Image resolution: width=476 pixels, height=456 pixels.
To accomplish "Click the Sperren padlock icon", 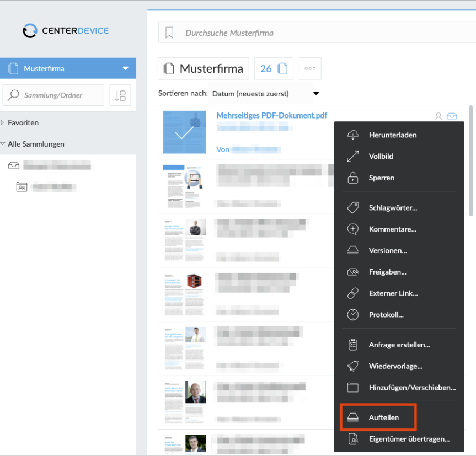I will [x=353, y=178].
